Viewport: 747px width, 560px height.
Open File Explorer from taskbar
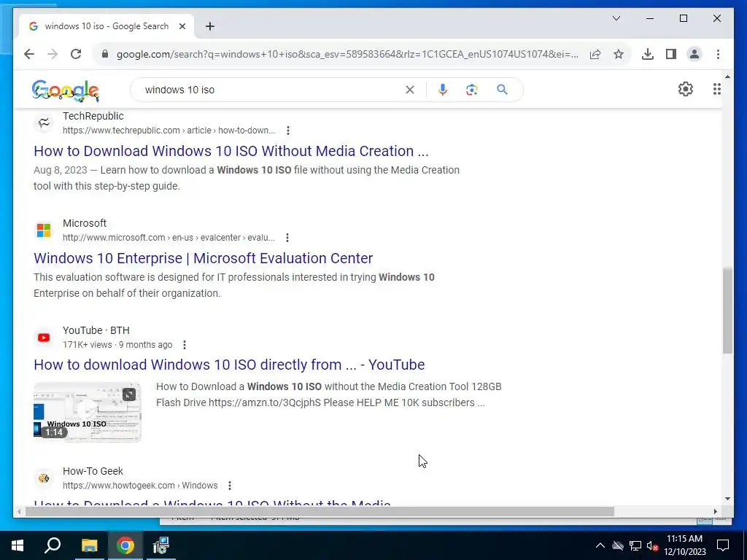(89, 545)
